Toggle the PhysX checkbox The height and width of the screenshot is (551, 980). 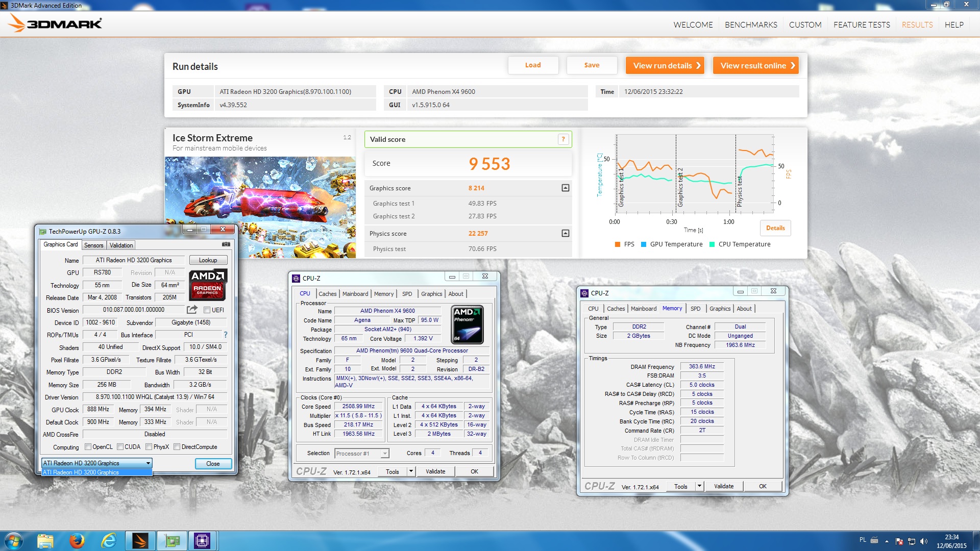point(149,446)
